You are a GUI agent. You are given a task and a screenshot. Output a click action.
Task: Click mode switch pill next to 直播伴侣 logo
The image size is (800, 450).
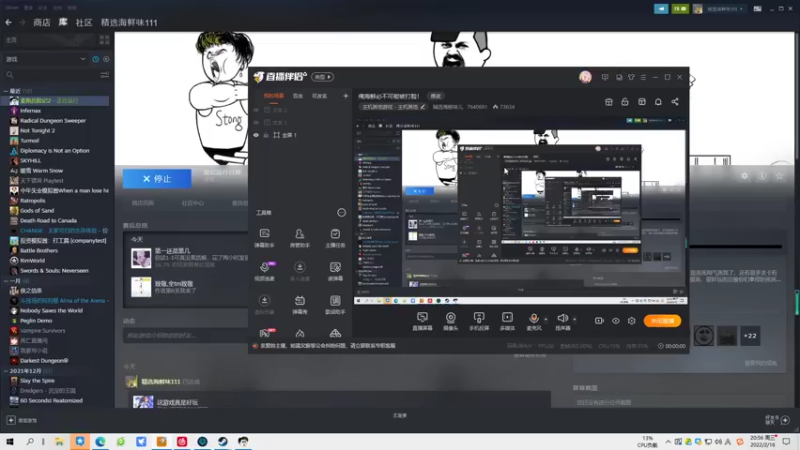pyautogui.click(x=322, y=77)
